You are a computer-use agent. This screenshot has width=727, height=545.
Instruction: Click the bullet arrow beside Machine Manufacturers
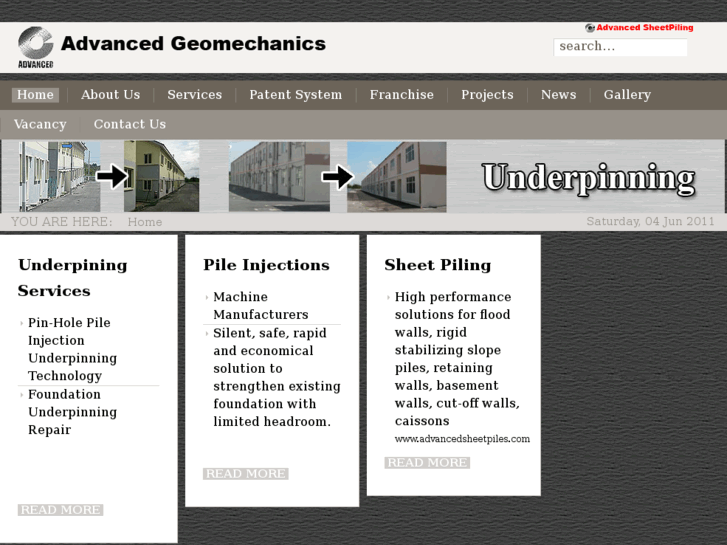[207, 297]
